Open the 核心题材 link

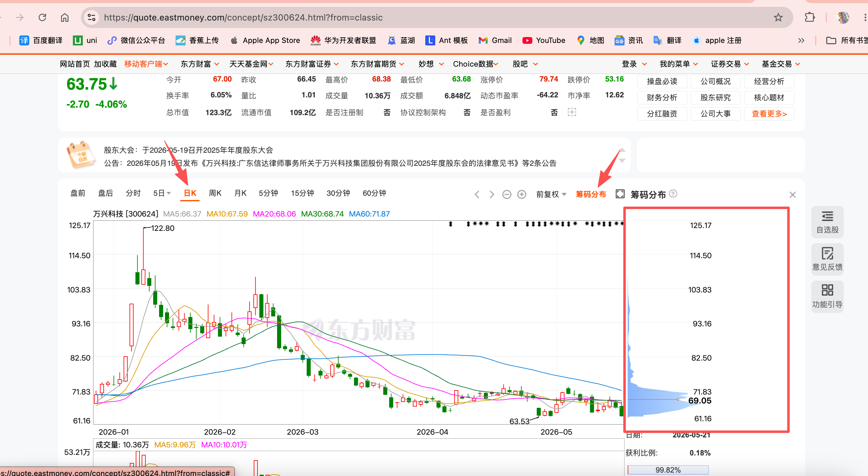coord(769,97)
